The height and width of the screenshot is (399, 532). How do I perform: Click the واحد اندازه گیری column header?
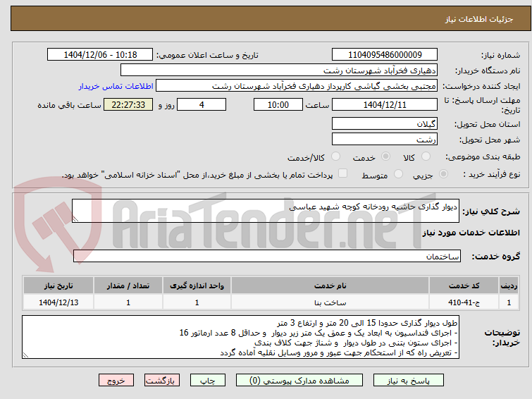pos(197,286)
